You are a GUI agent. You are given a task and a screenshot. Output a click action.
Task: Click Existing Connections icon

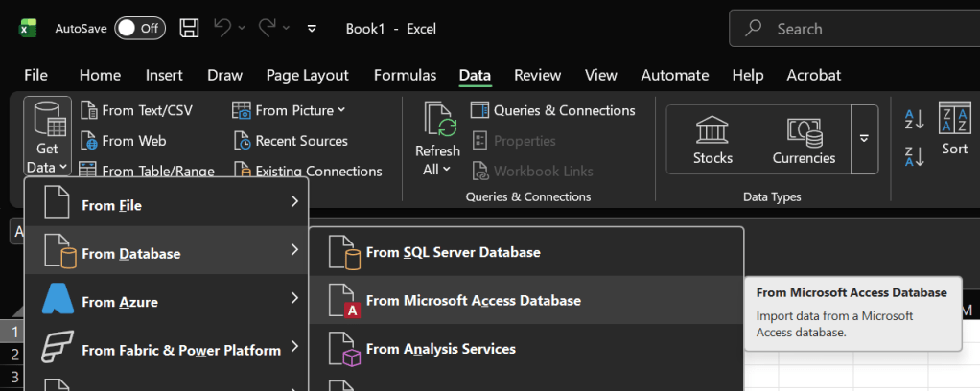coord(243,171)
